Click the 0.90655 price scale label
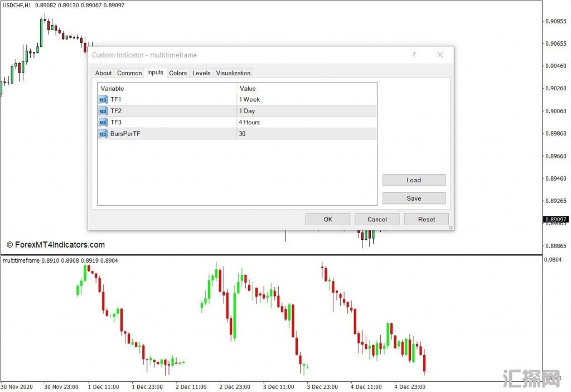571x392 pixels. click(556, 43)
